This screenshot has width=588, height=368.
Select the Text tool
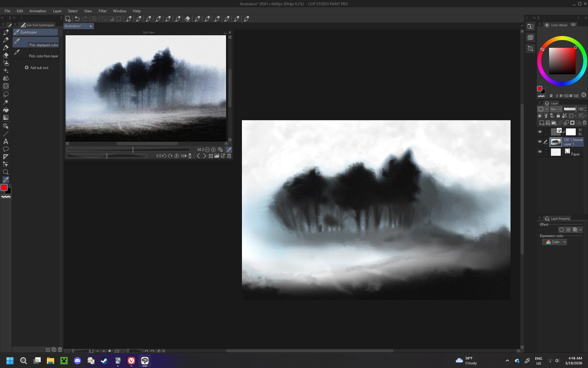(x=6, y=141)
